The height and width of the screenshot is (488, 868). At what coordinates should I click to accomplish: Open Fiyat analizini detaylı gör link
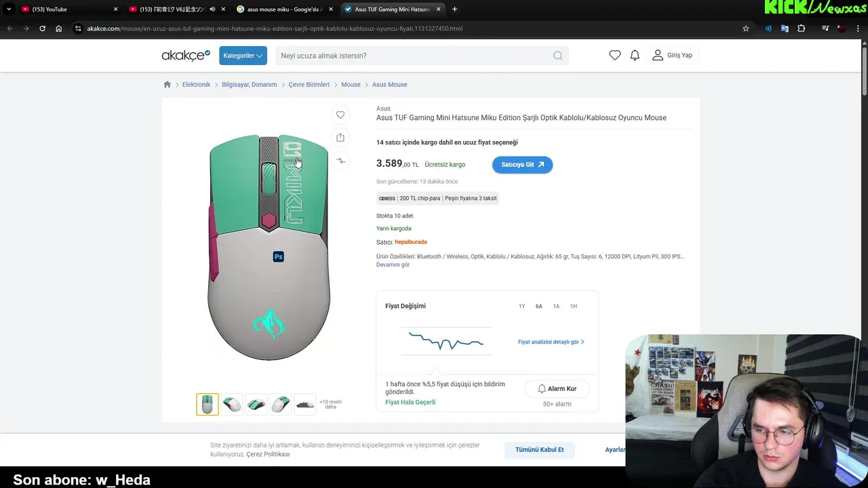point(551,342)
